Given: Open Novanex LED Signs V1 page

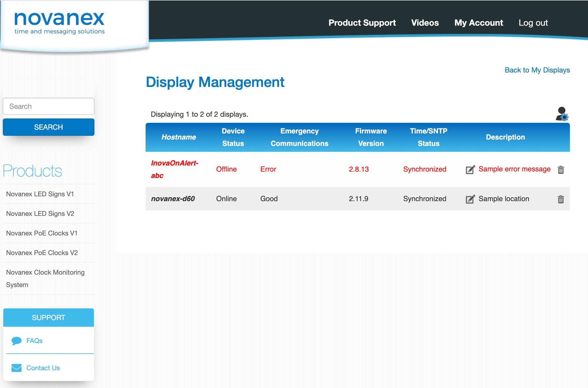Looking at the screenshot, I should pos(40,194).
